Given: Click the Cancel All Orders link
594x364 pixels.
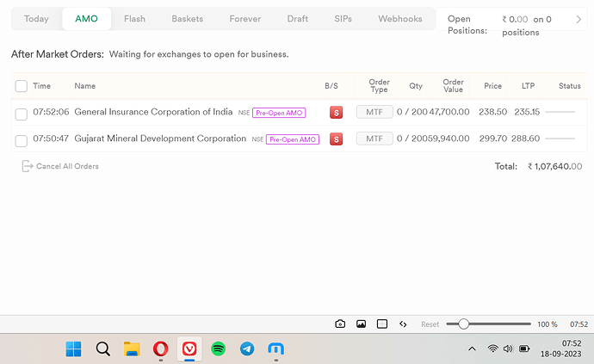Looking at the screenshot, I should [x=67, y=166].
